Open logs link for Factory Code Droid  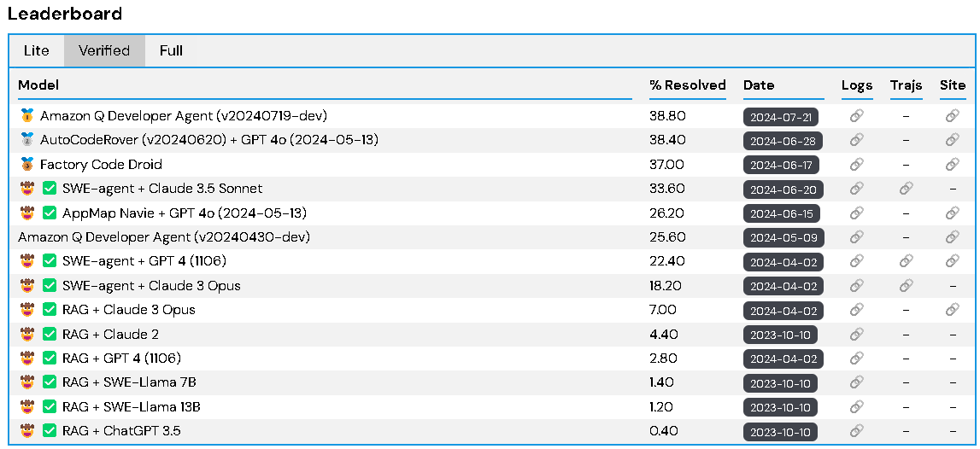pyautogui.click(x=856, y=164)
